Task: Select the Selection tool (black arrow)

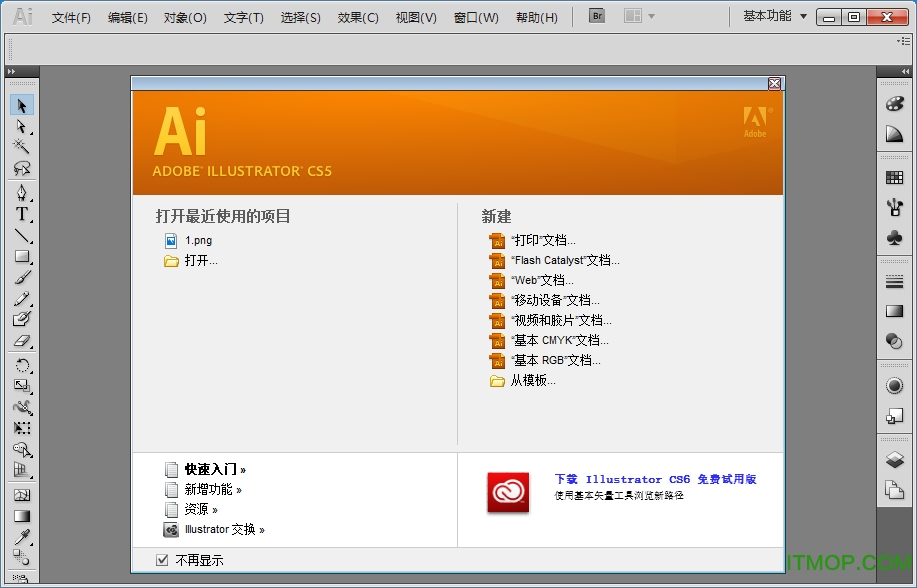Action: tap(22, 106)
